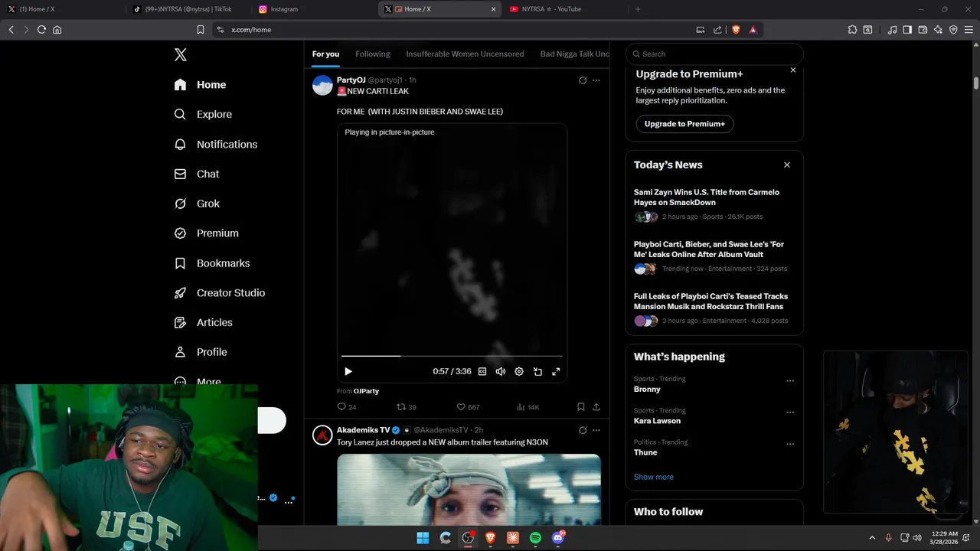Viewport: 980px width, 551px height.
Task: View analytics of PartyOJ post (14K views)
Action: (x=528, y=407)
